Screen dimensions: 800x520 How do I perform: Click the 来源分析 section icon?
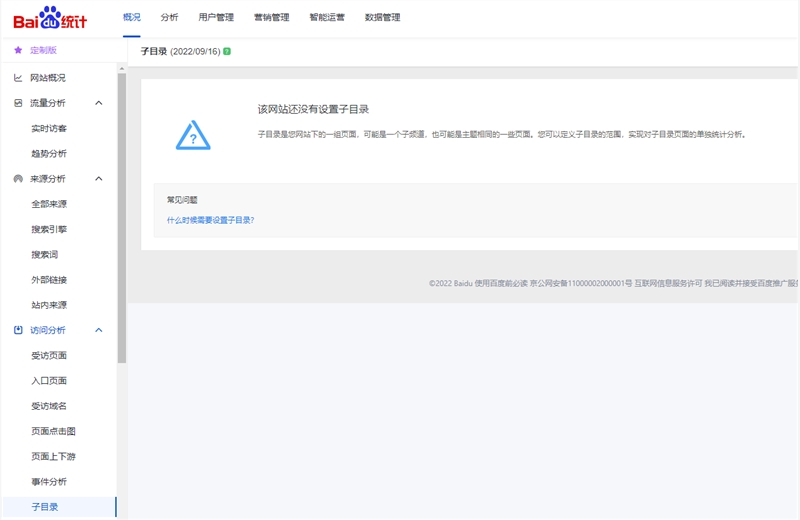(18, 179)
